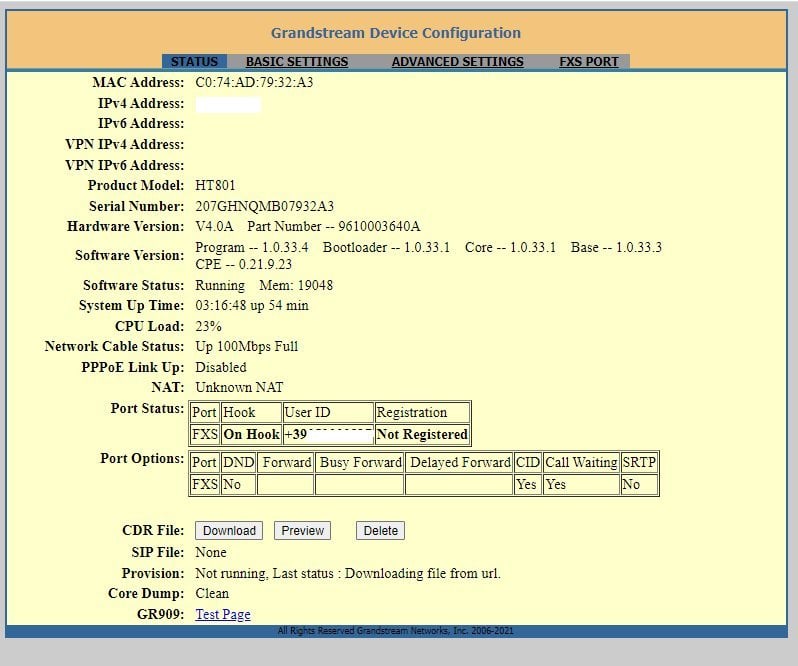
Task: Click DND column header in Port Options
Action: coord(239,462)
